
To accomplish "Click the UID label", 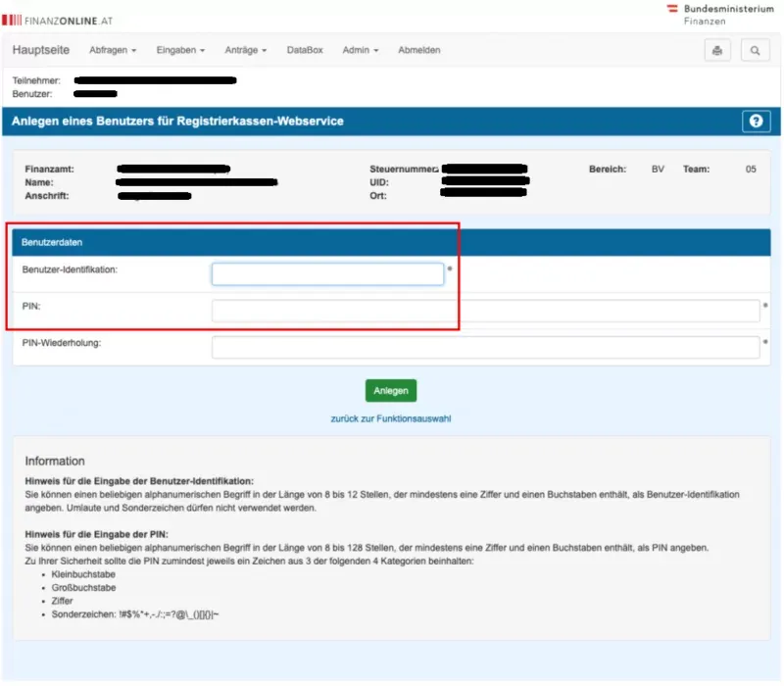I will tap(379, 182).
